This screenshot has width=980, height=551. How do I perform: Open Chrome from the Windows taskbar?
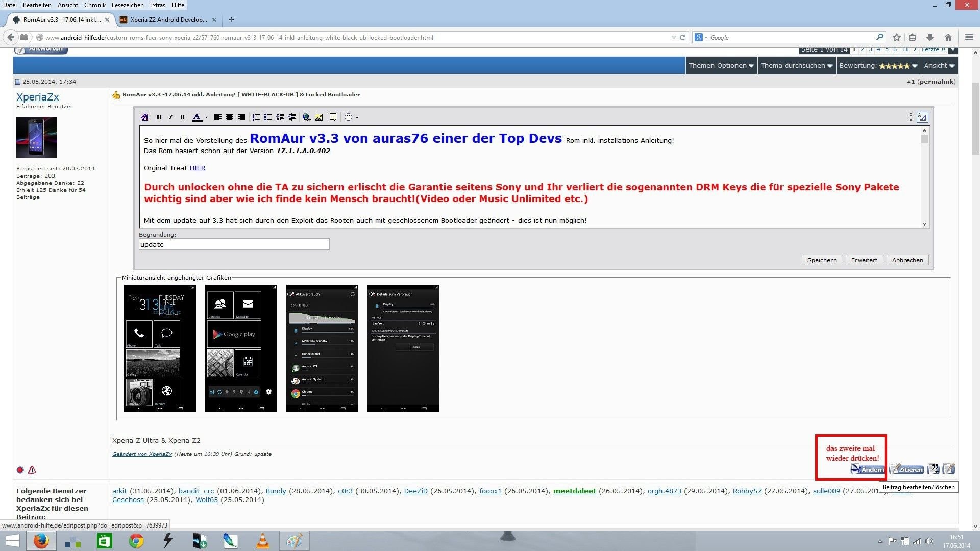click(x=136, y=541)
